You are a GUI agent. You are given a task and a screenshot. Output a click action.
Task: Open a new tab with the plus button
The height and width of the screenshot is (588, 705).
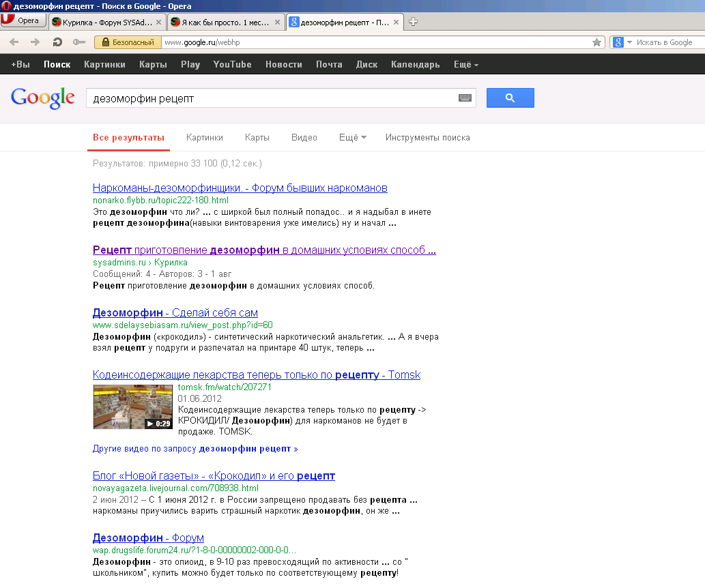[x=413, y=22]
